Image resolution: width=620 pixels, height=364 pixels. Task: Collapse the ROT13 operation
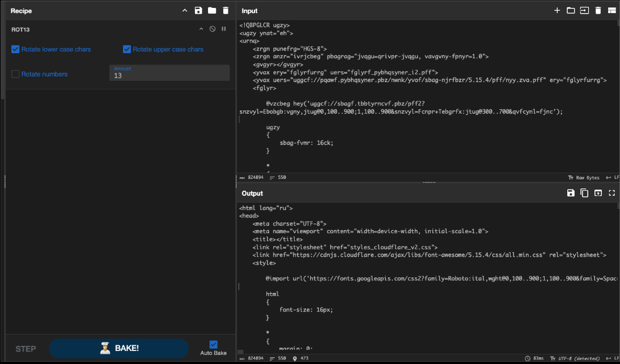tap(201, 29)
